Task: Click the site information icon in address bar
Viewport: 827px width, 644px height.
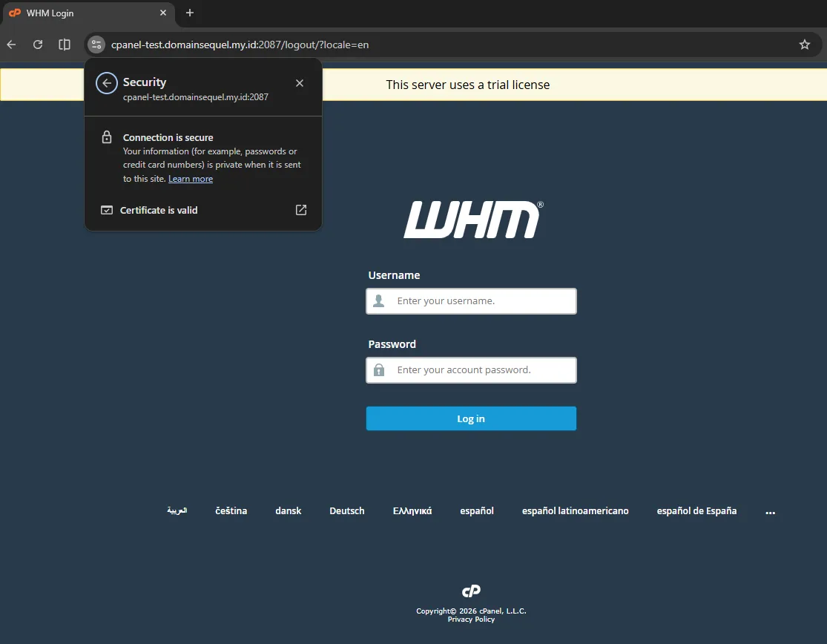Action: click(96, 45)
